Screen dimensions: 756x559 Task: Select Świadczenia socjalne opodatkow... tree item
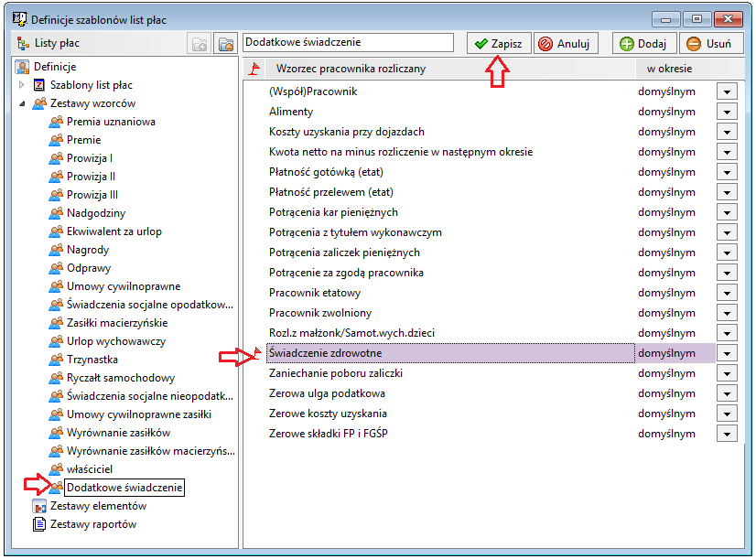click(149, 305)
